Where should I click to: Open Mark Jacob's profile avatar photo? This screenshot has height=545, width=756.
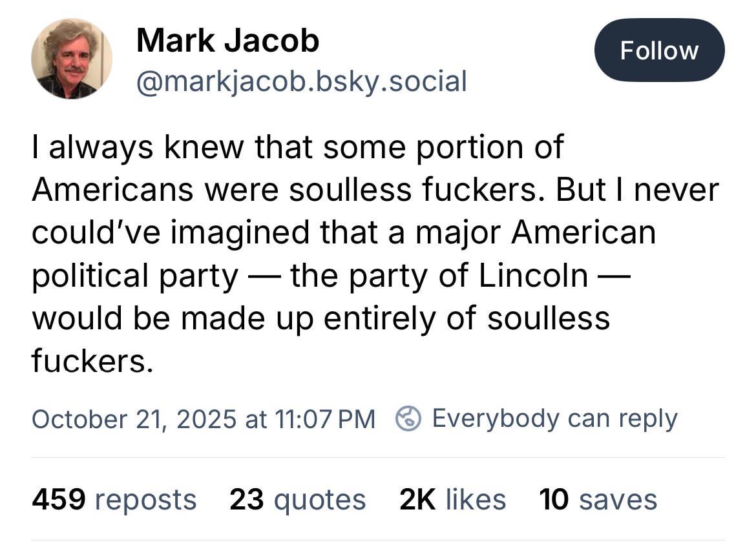pyautogui.click(x=71, y=59)
